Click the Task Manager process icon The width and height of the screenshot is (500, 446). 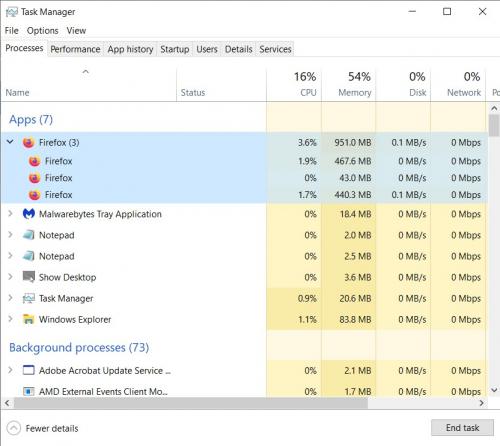point(29,298)
